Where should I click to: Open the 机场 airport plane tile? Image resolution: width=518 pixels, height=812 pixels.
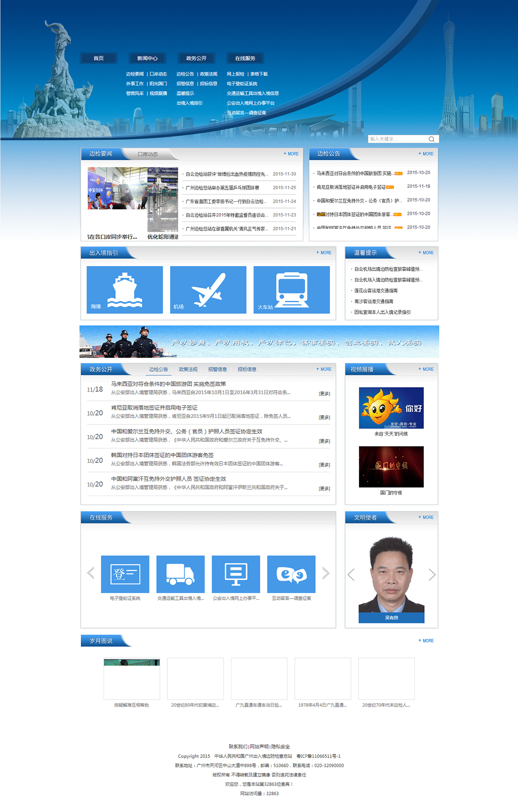[208, 290]
